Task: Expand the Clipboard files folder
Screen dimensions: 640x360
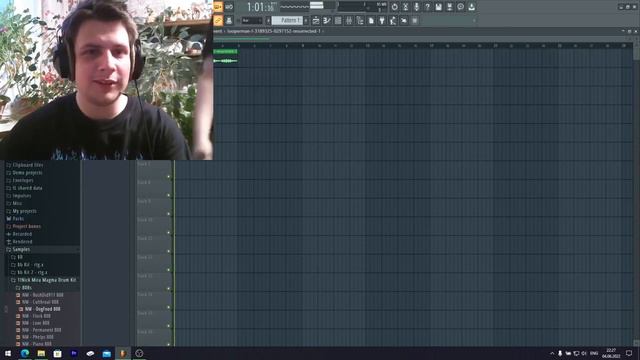Action: [x=24, y=165]
